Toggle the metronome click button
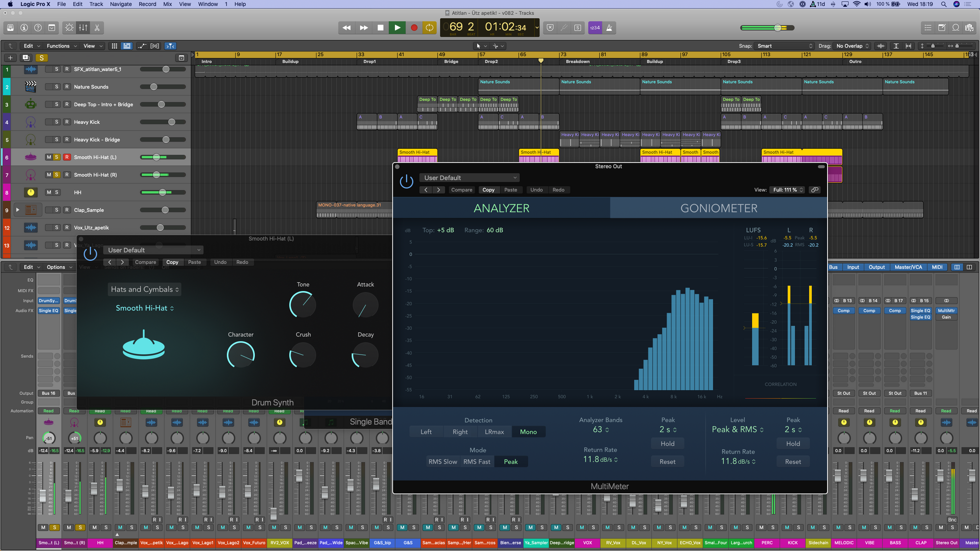980x551 pixels. 609,28
